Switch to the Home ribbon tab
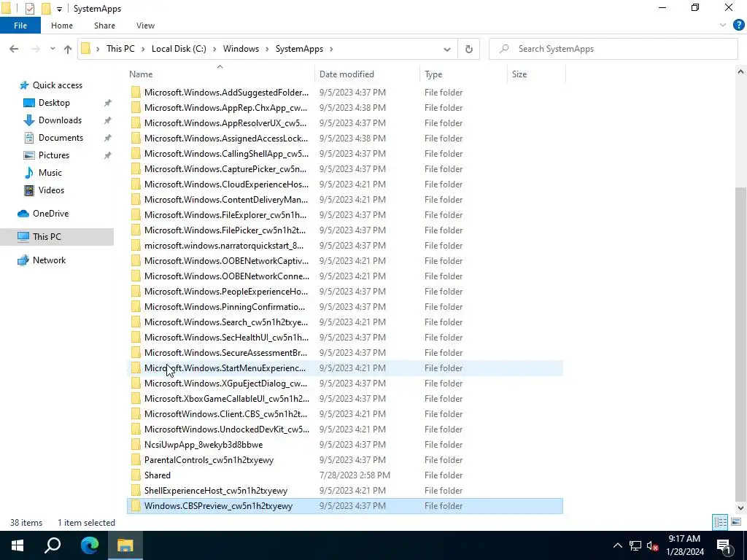 62,26
